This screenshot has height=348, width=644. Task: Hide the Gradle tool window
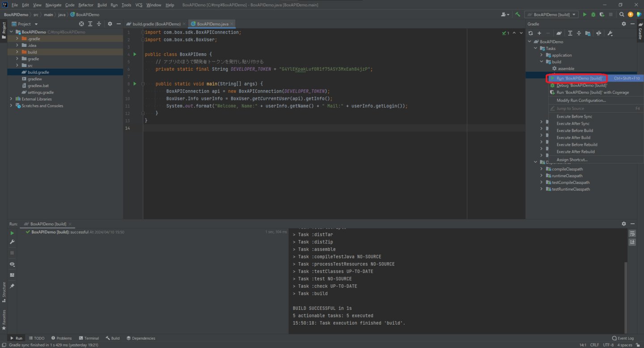point(632,24)
